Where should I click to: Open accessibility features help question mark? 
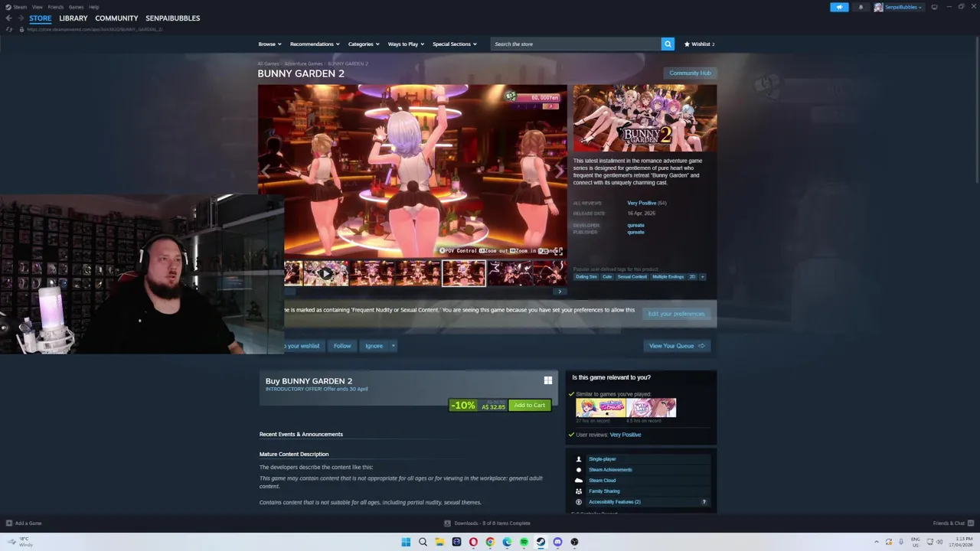704,502
